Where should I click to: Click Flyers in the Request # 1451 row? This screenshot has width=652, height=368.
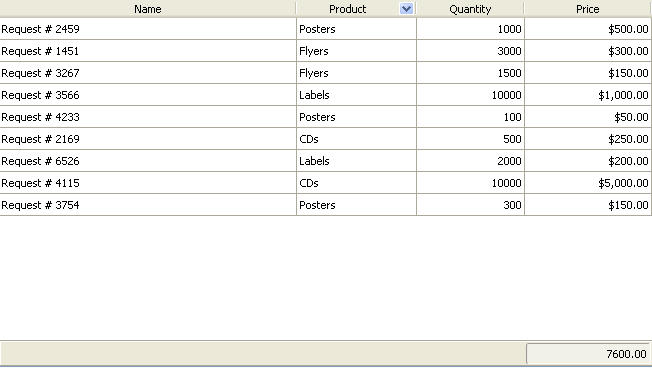tap(356, 51)
